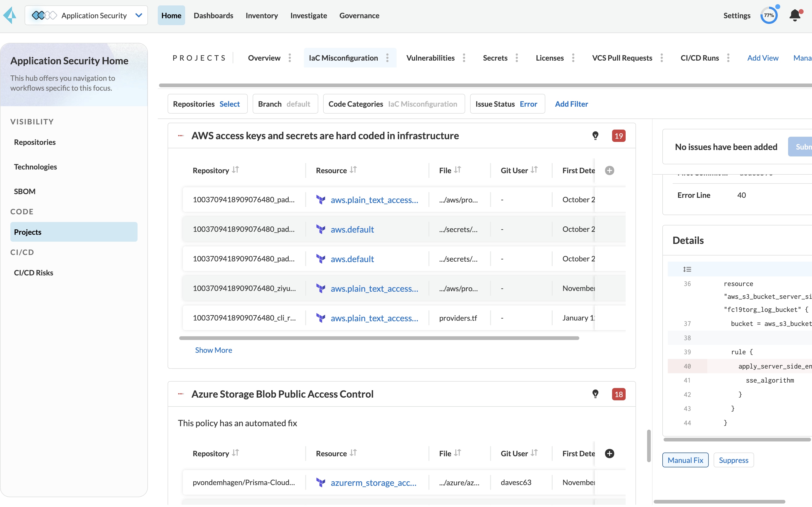The width and height of the screenshot is (812, 507).
Task: Click add column plus icon in Azure table
Action: click(x=609, y=453)
